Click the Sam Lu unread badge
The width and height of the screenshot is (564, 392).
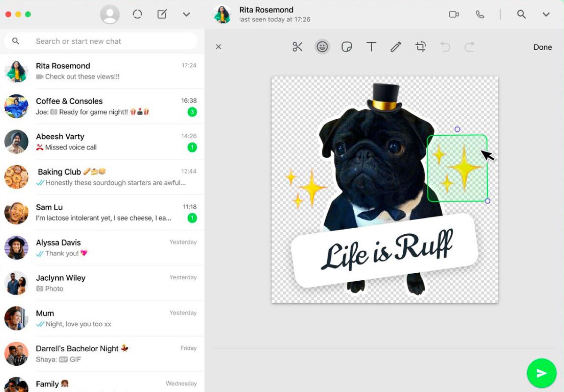point(192,218)
